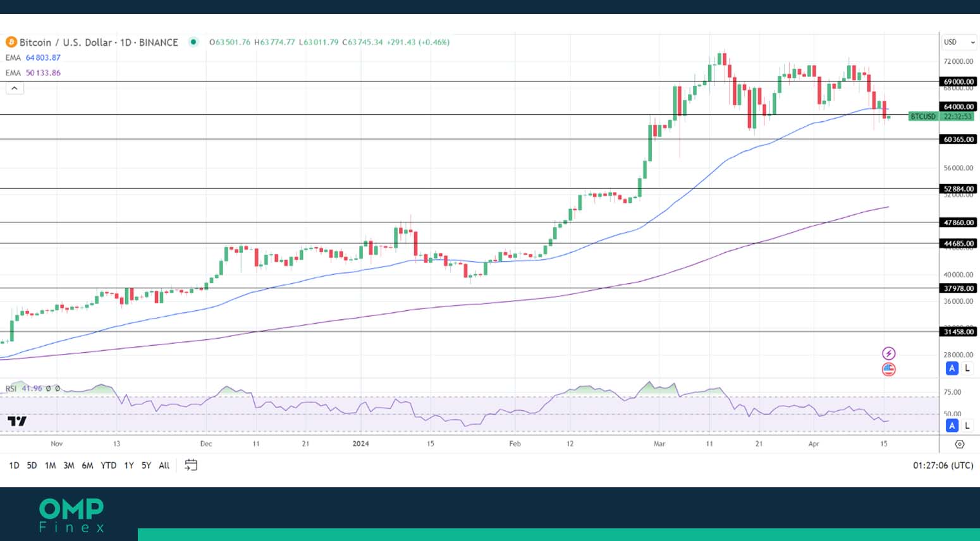The height and width of the screenshot is (541, 980).
Task: Click the 44685.00 price line label
Action: (x=959, y=243)
